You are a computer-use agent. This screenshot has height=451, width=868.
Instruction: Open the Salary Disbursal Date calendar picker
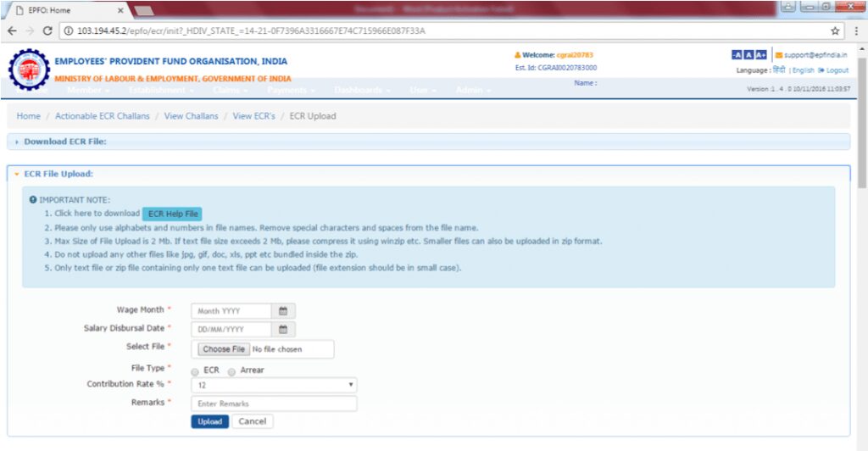point(283,329)
